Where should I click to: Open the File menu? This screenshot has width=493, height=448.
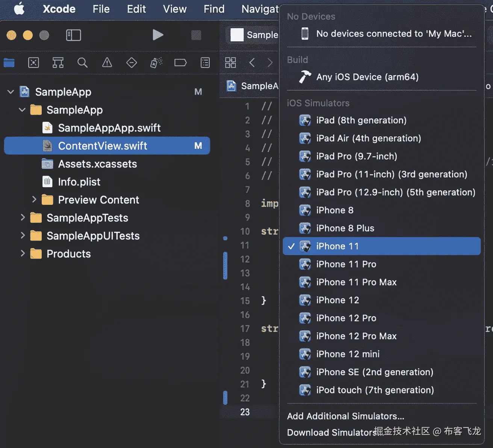[101, 9]
